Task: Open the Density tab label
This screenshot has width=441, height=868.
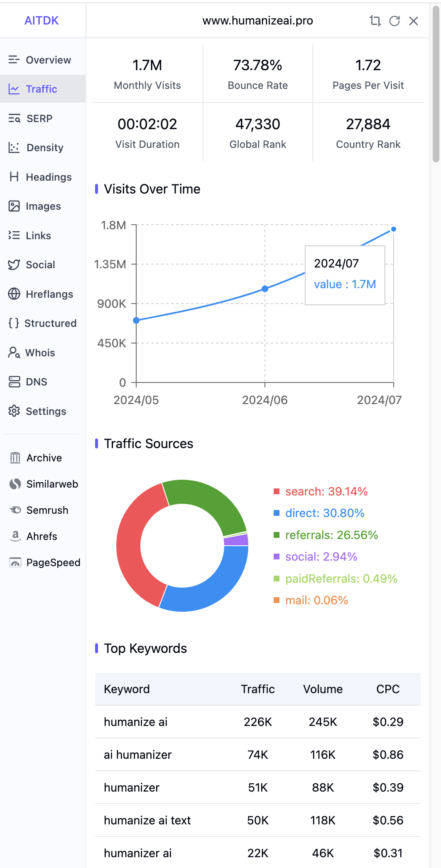Action: tap(45, 147)
